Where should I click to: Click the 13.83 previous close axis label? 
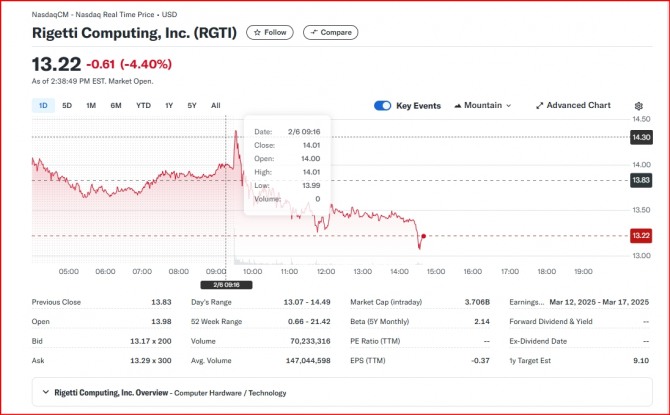pyautogui.click(x=641, y=180)
